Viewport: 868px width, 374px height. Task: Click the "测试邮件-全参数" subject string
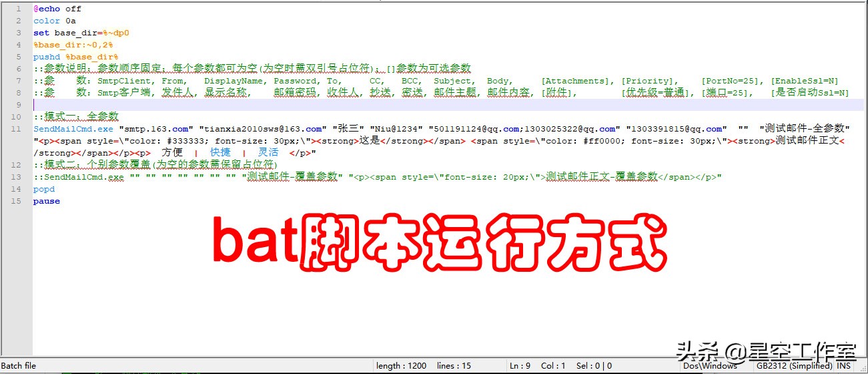click(805, 129)
